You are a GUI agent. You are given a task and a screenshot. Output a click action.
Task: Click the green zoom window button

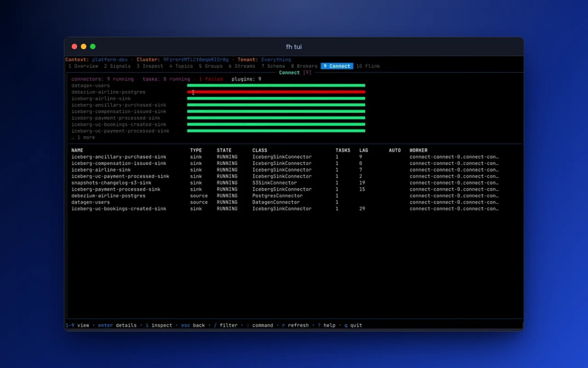[93, 46]
